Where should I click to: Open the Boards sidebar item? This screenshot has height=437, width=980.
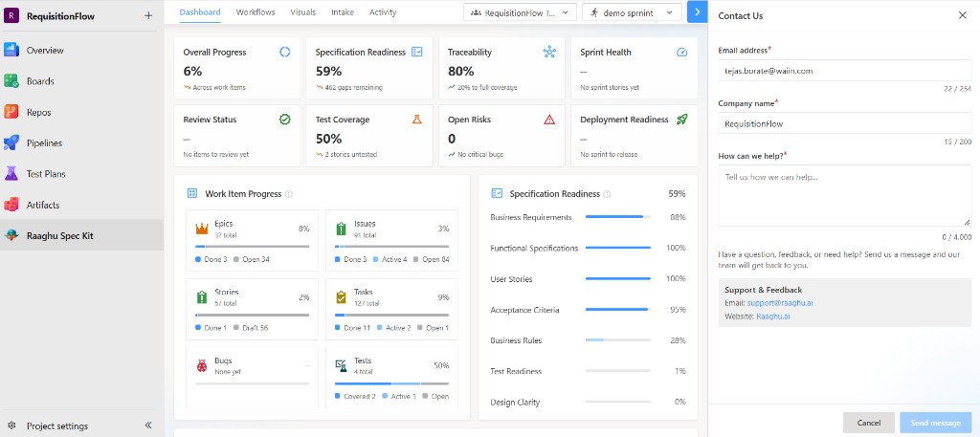(82, 81)
